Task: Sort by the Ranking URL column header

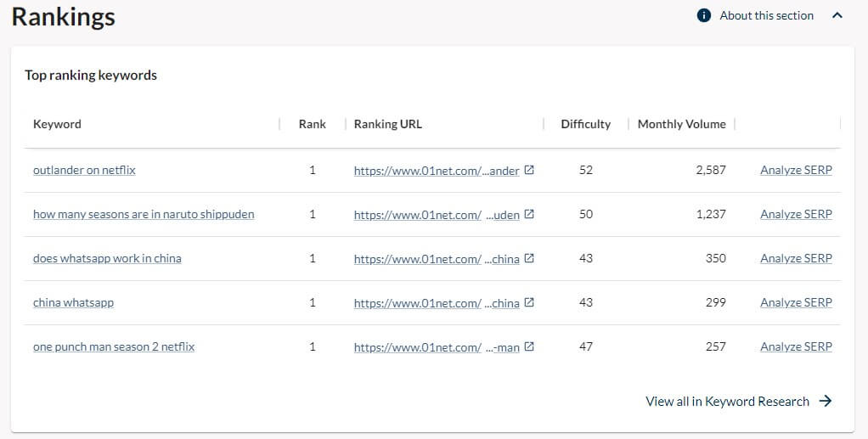Action: pos(388,124)
